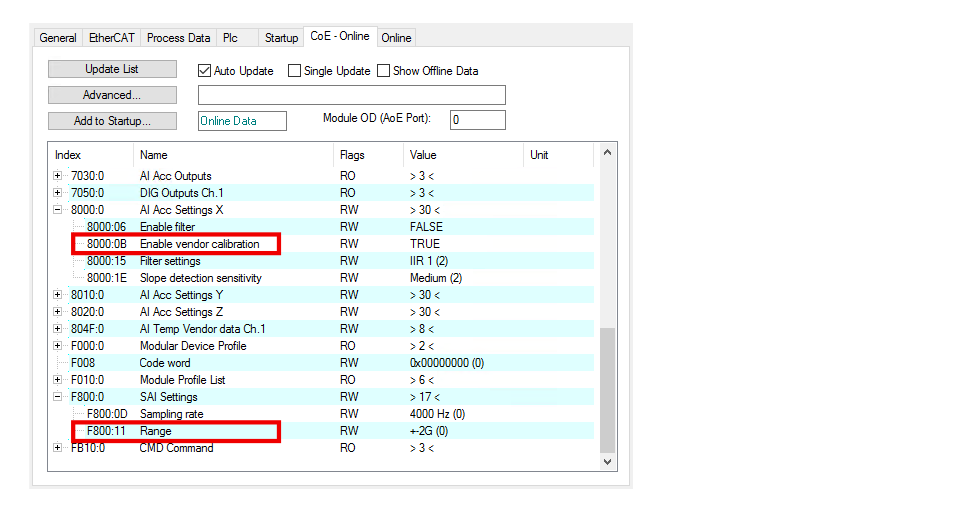Expand the F000:0 Modular Device Profile node
Viewport: 965px width, 512px height.
(57, 346)
